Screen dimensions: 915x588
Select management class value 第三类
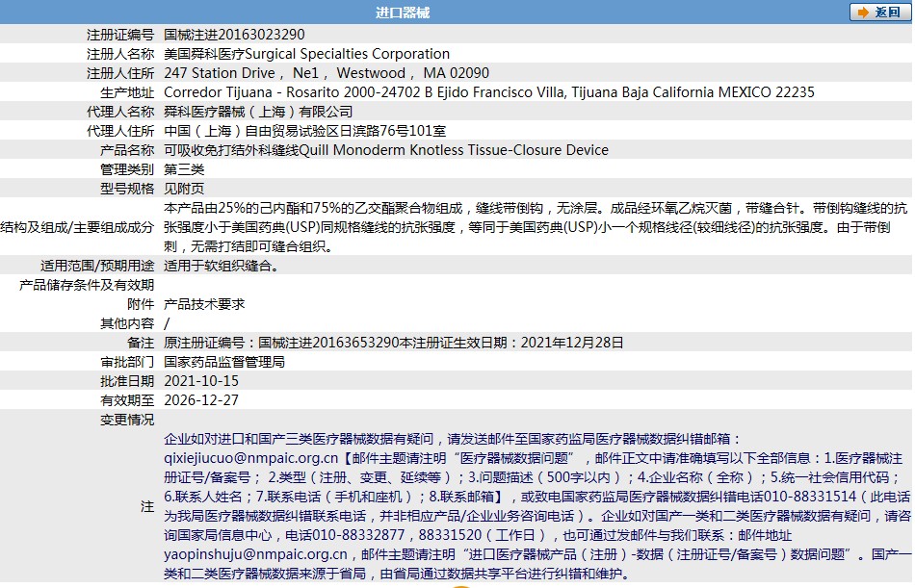click(184, 169)
